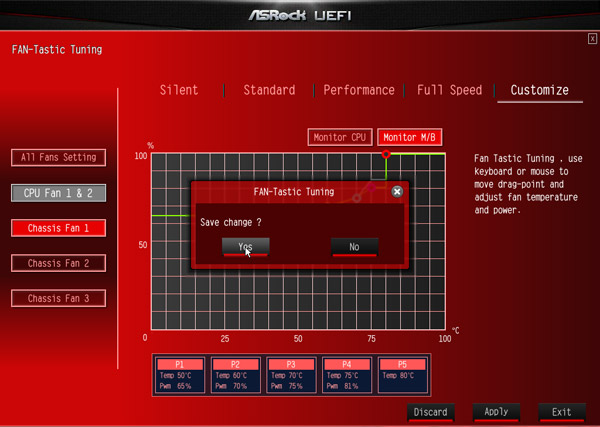Image resolution: width=600 pixels, height=427 pixels.
Task: Select the P5 point box (Temp 80°C)
Action: click(403, 375)
